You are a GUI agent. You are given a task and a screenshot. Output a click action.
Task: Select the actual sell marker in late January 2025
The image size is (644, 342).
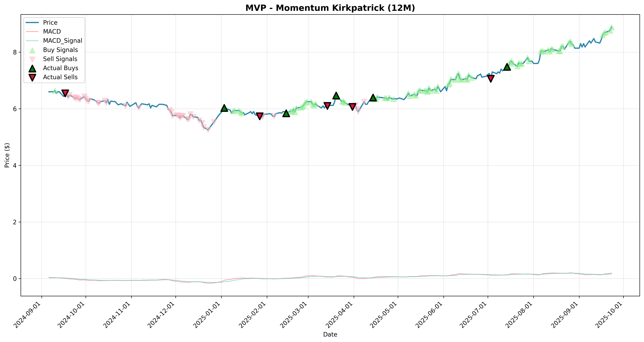point(260,116)
